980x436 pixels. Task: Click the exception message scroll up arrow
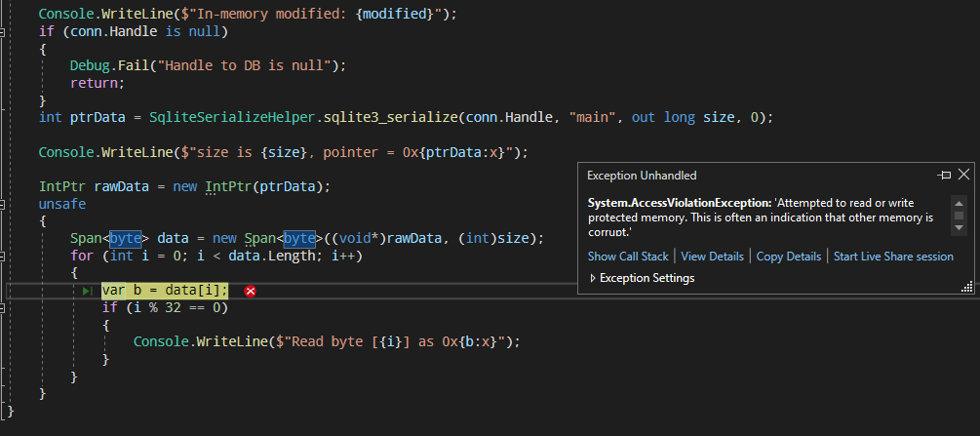[x=959, y=204]
